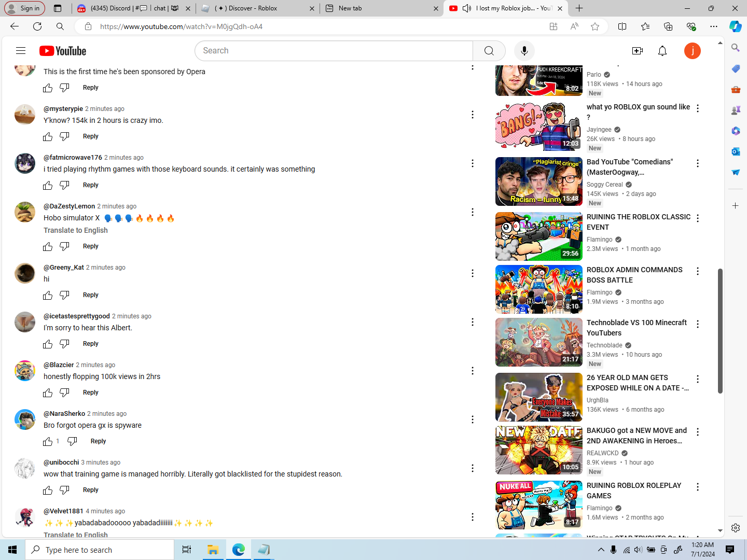Open the browser address bar URL

[x=182, y=26]
